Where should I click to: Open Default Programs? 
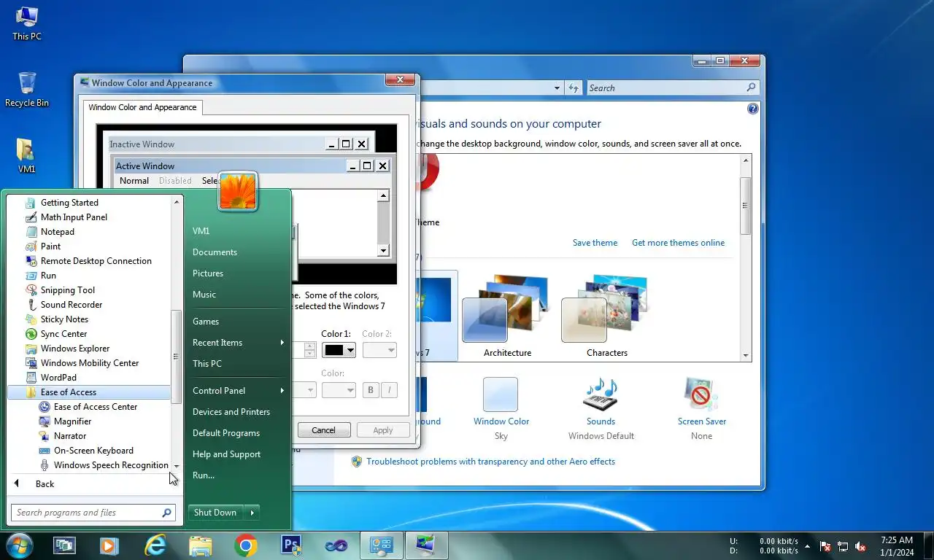click(226, 433)
